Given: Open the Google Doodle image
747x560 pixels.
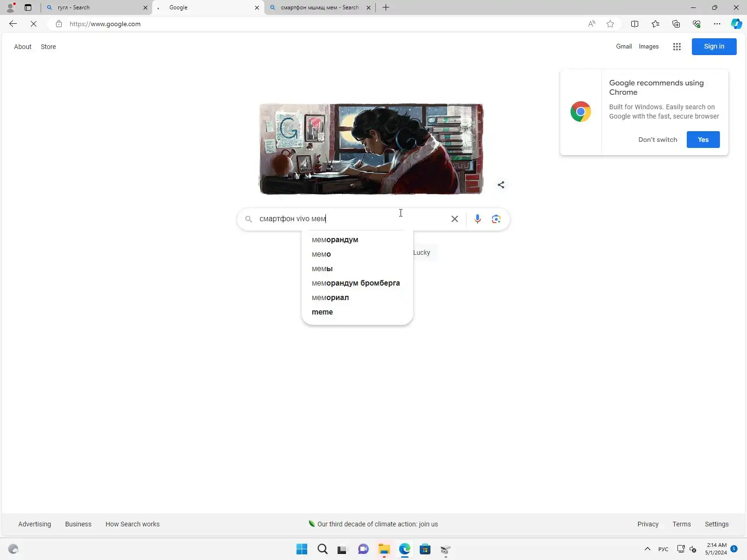Looking at the screenshot, I should (x=371, y=149).
